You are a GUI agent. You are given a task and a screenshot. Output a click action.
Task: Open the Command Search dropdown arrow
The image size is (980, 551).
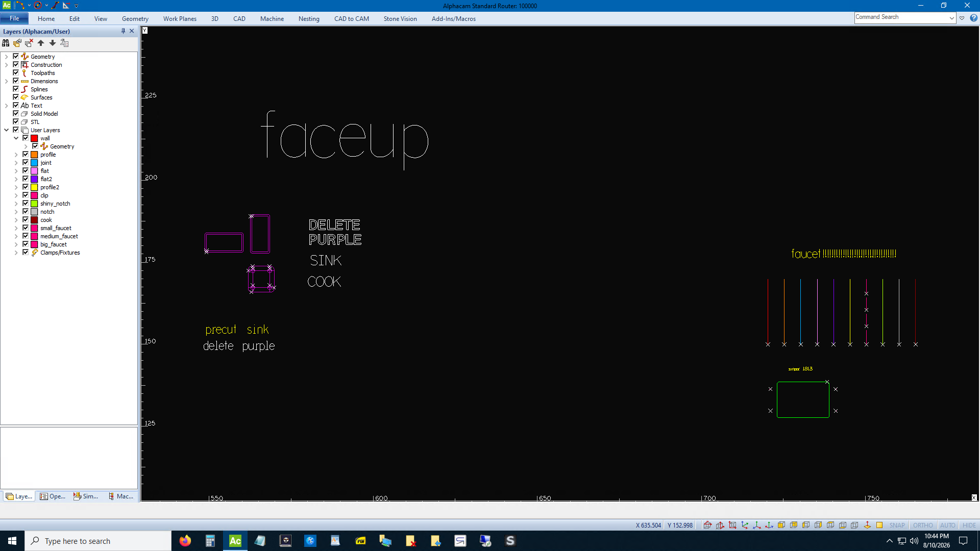[x=952, y=18]
